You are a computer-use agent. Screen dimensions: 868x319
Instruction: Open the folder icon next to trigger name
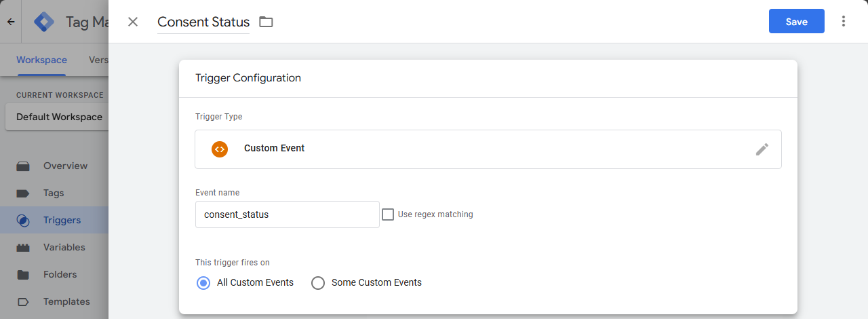[x=266, y=22]
